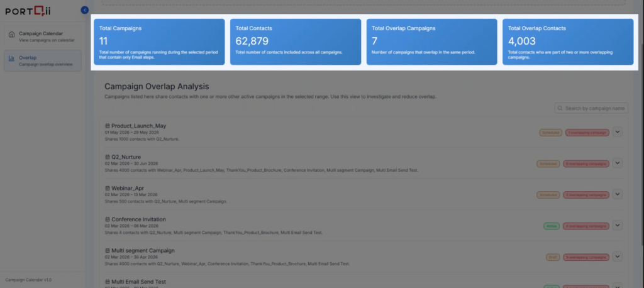The width and height of the screenshot is (644, 288).
Task: Open the Conference Invitation row chevron
Action: click(617, 225)
